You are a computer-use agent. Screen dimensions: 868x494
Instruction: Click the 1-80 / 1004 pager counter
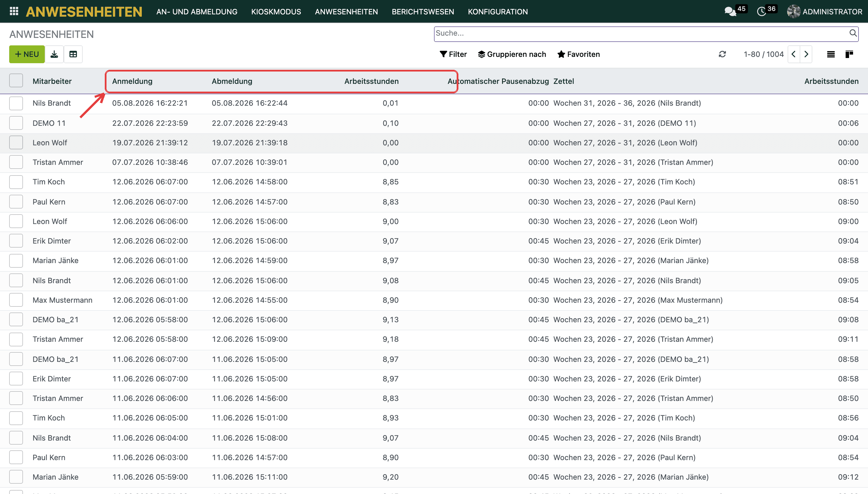pyautogui.click(x=764, y=54)
